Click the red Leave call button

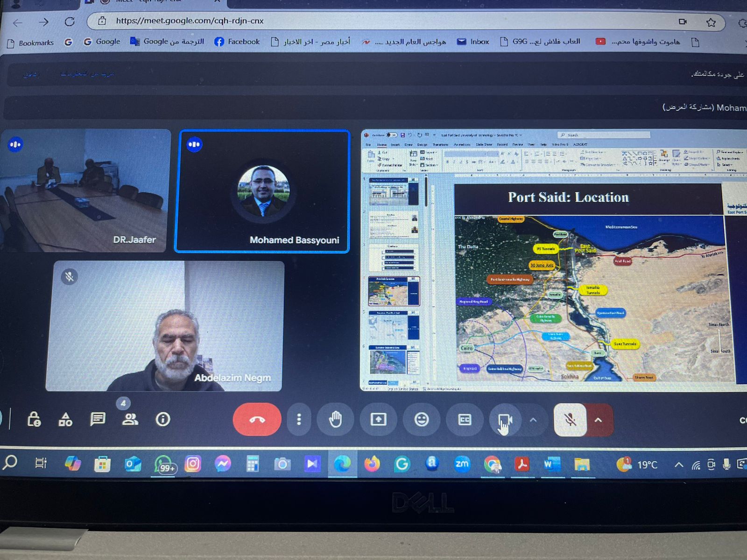[257, 420]
